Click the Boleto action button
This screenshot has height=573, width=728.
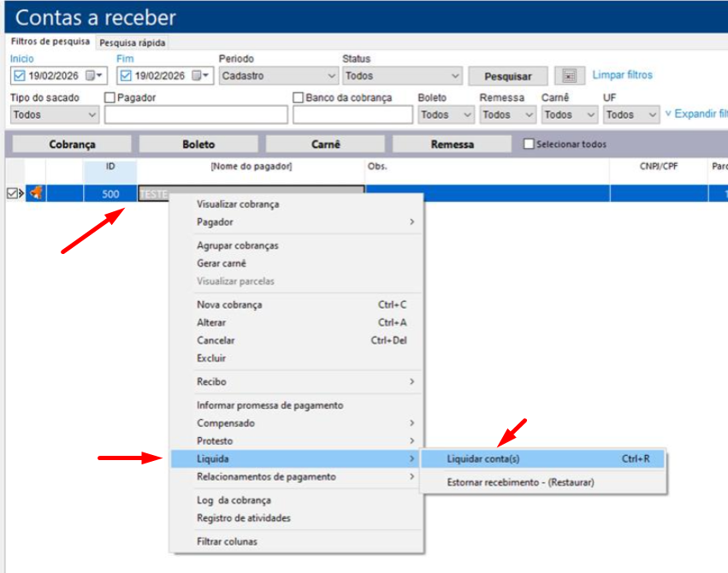click(x=198, y=145)
